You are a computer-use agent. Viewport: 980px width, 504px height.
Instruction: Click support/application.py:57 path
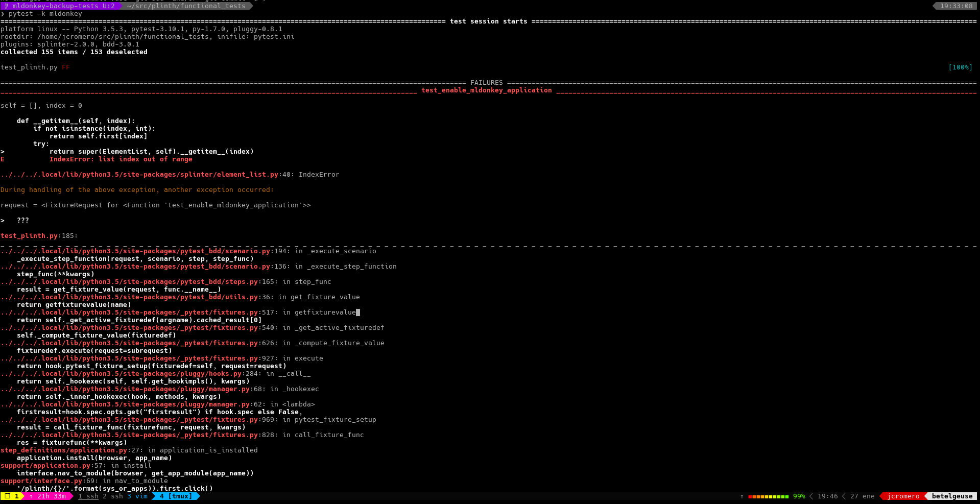coord(54,466)
